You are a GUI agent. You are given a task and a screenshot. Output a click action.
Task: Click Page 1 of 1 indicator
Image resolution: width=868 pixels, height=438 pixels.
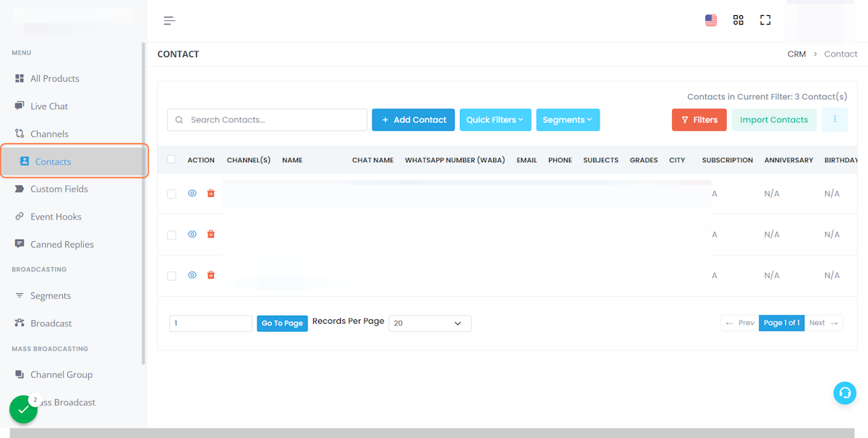782,323
